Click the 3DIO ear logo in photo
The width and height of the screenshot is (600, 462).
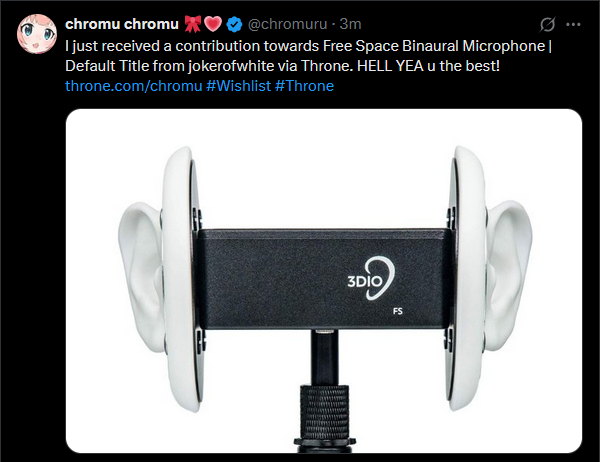coord(371,278)
